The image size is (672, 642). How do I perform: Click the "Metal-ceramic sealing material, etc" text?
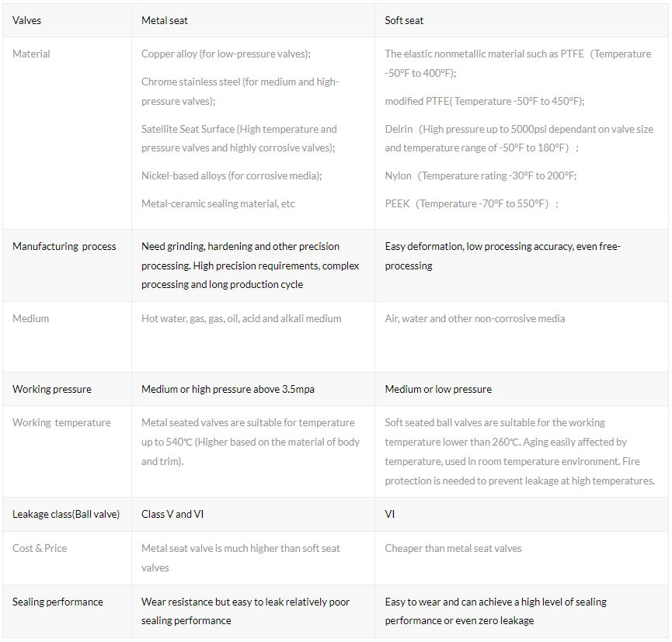(218, 203)
